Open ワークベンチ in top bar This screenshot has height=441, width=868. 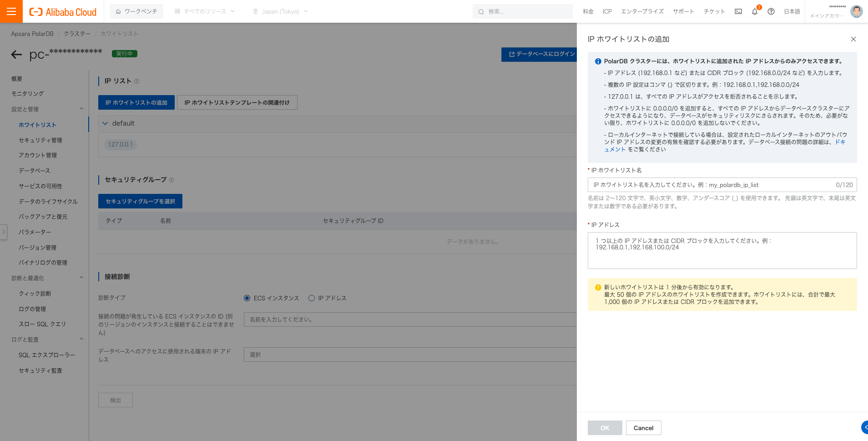[x=136, y=11]
